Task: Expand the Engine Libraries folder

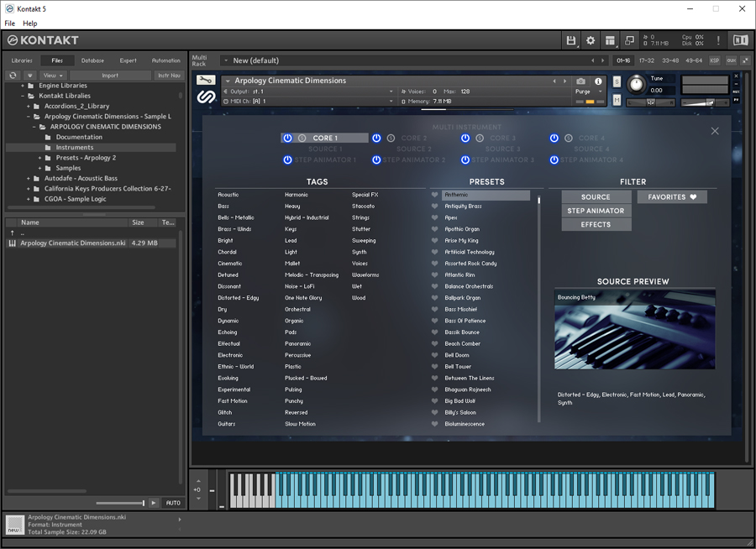Action: [23, 86]
